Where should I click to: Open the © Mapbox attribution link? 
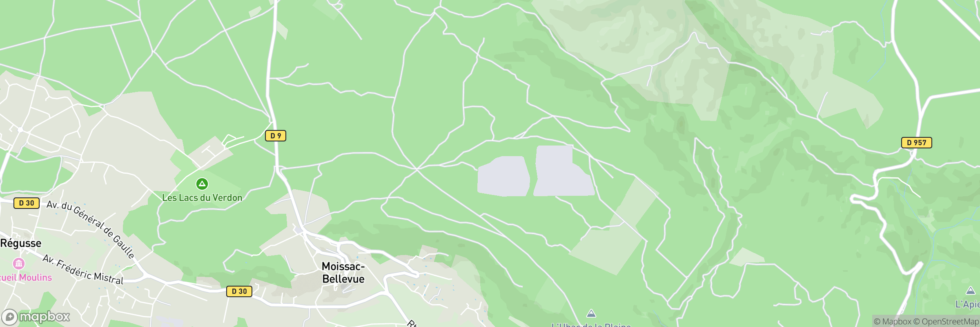click(892, 322)
